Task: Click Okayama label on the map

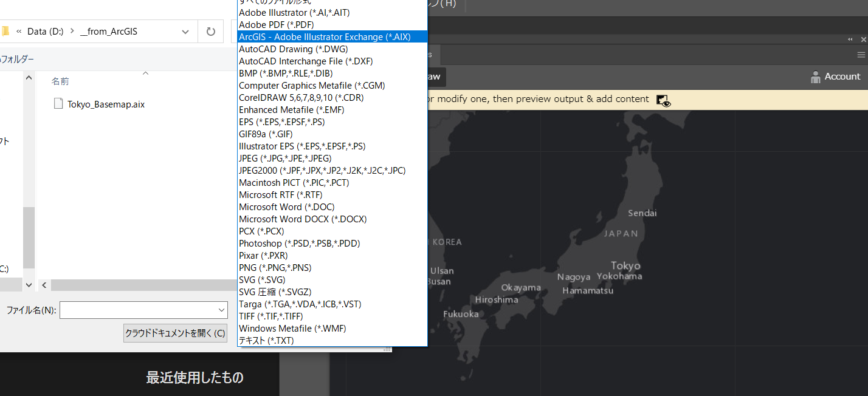Action: coord(521,287)
